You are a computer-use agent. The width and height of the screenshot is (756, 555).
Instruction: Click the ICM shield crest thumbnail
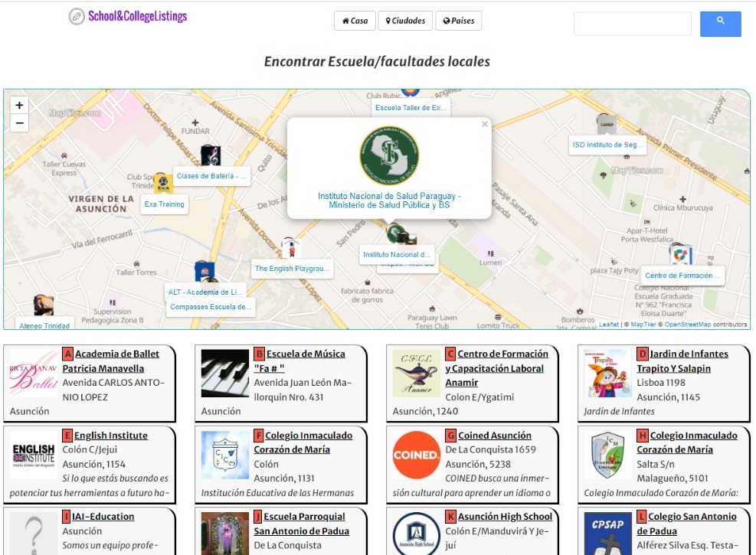click(x=608, y=455)
